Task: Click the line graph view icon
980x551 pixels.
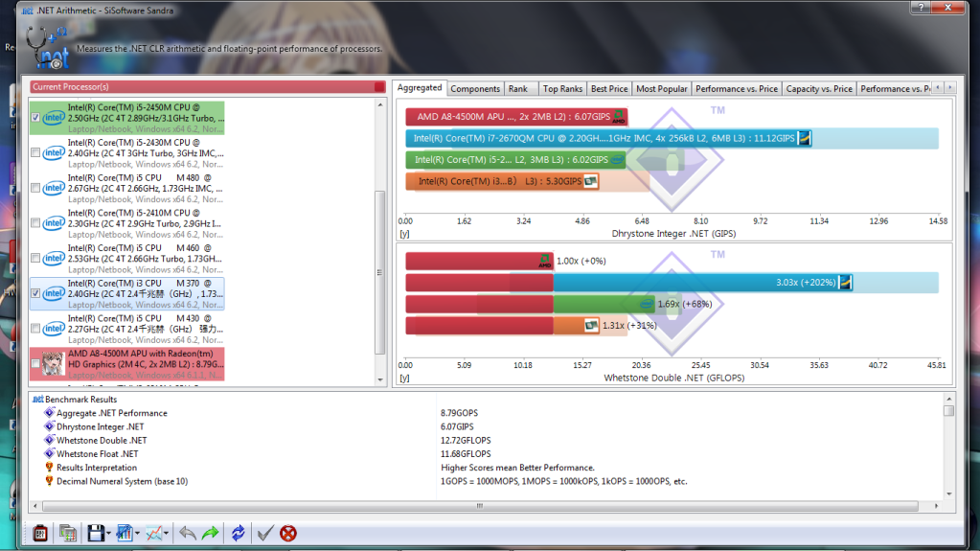Action: pyautogui.click(x=153, y=534)
